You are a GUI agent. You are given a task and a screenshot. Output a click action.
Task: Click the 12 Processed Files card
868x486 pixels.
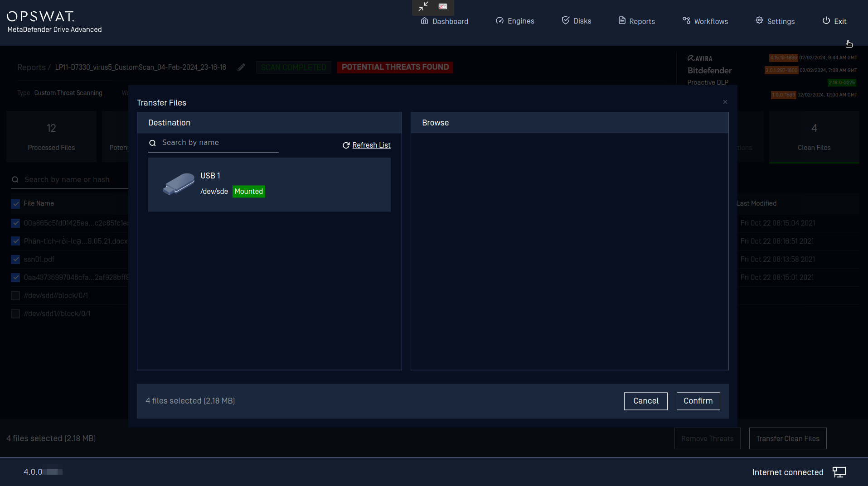pyautogui.click(x=51, y=137)
